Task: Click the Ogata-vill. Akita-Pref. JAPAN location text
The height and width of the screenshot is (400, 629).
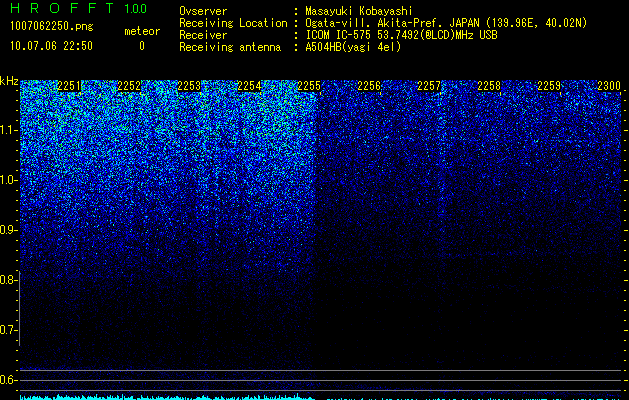Action: (x=446, y=23)
